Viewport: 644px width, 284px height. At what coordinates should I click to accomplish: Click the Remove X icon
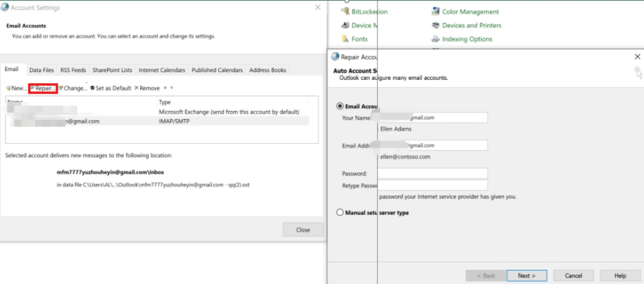(x=137, y=88)
